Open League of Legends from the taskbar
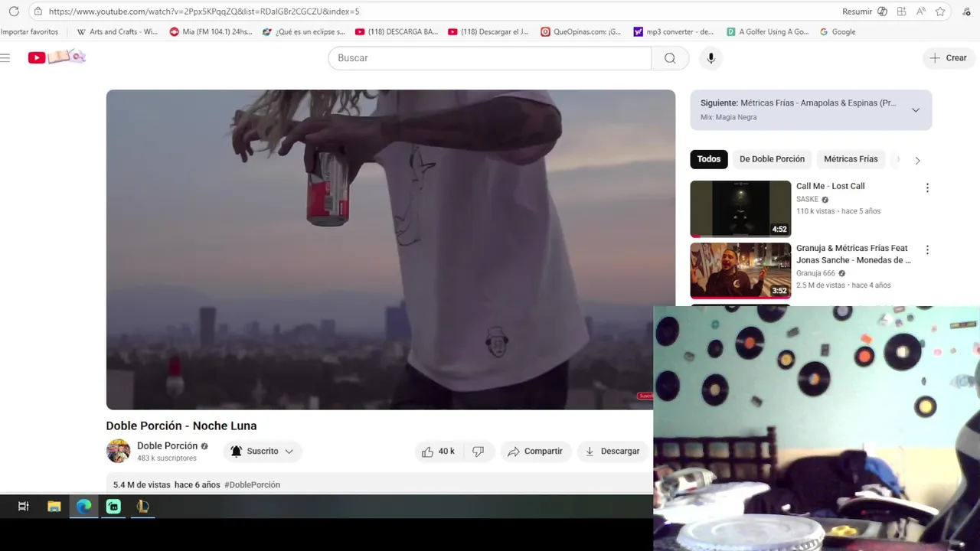The width and height of the screenshot is (980, 551). (x=142, y=506)
